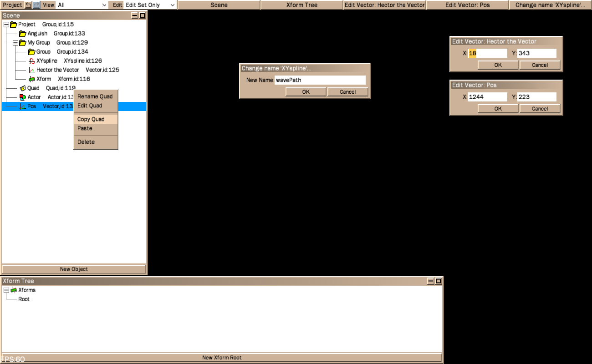Collapse the My Group tree node
This screenshot has height=364, width=592.
[x=15, y=43]
